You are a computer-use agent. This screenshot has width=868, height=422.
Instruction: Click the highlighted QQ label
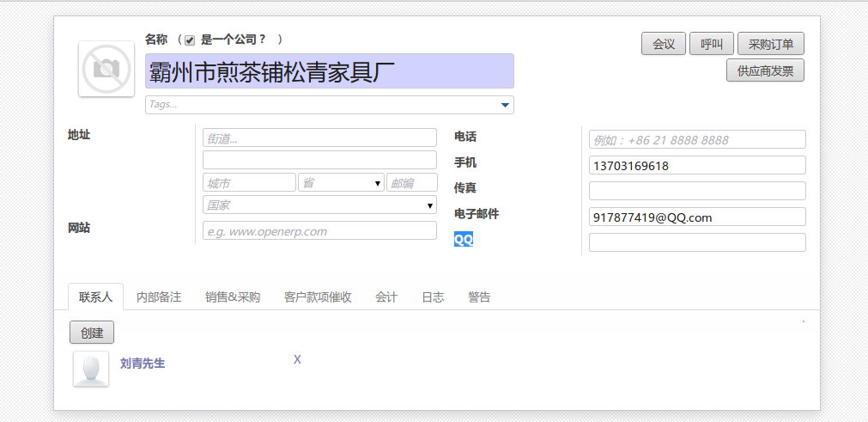tap(464, 239)
